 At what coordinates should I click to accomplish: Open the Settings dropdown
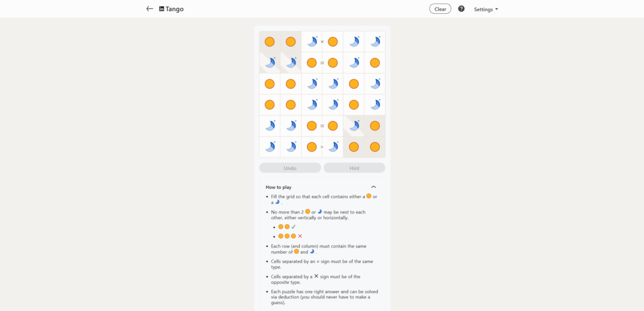coord(486,9)
